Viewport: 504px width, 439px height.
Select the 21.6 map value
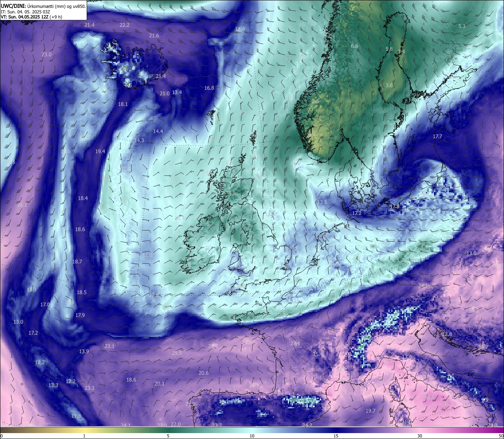click(154, 35)
